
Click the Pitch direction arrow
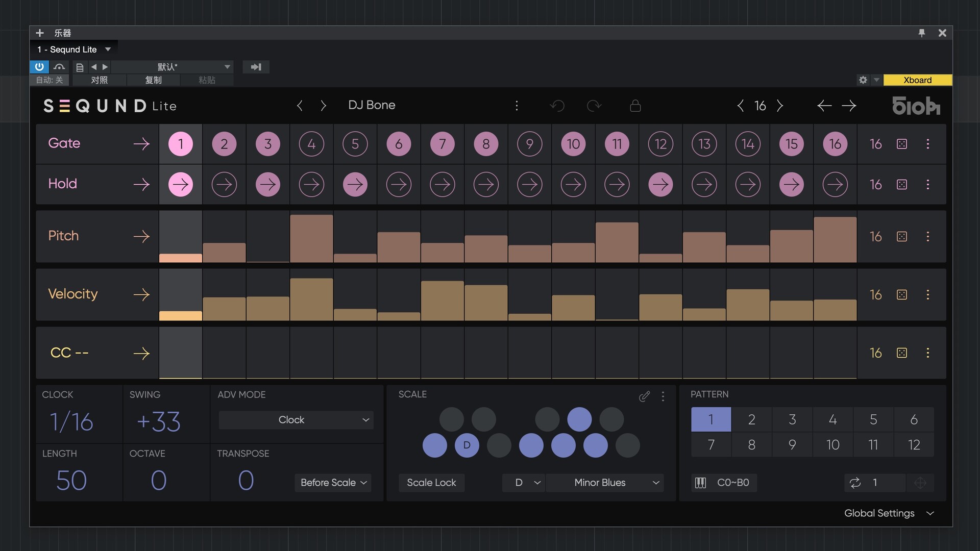tap(141, 236)
